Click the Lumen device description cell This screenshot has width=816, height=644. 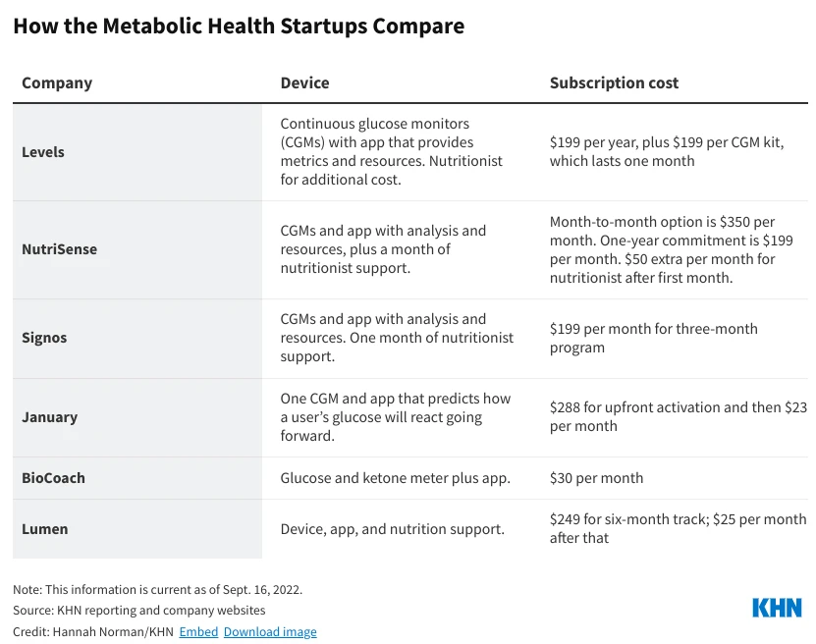pyautogui.click(x=392, y=529)
